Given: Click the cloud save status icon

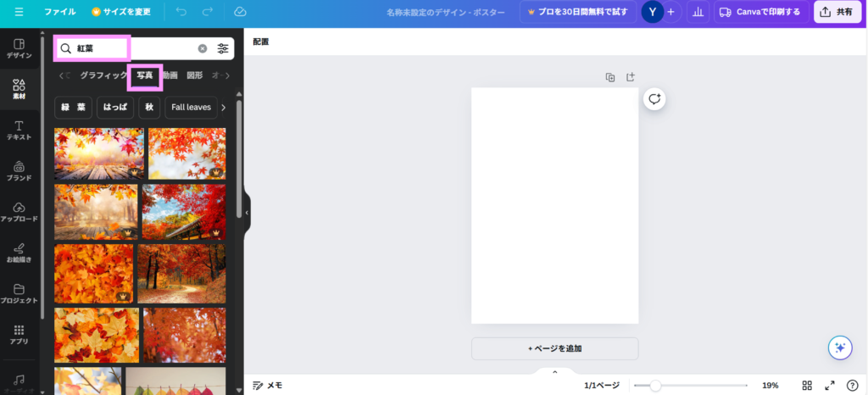Looking at the screenshot, I should [240, 12].
